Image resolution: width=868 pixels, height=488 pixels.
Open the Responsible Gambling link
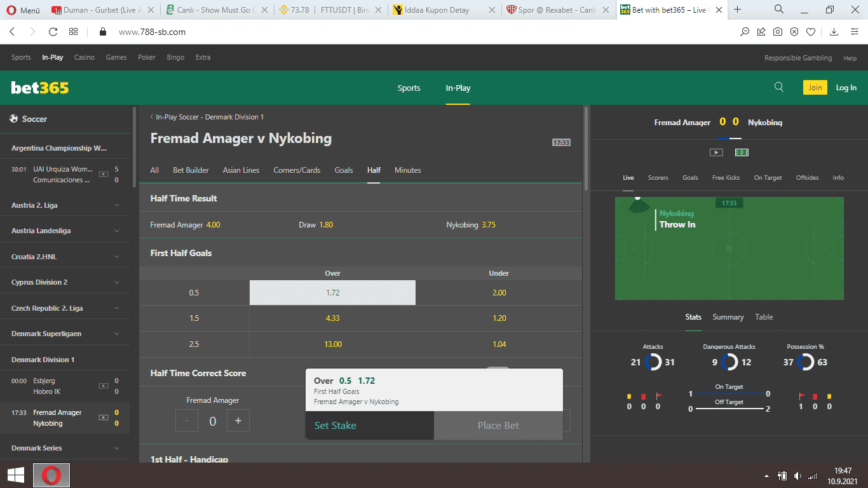(798, 58)
